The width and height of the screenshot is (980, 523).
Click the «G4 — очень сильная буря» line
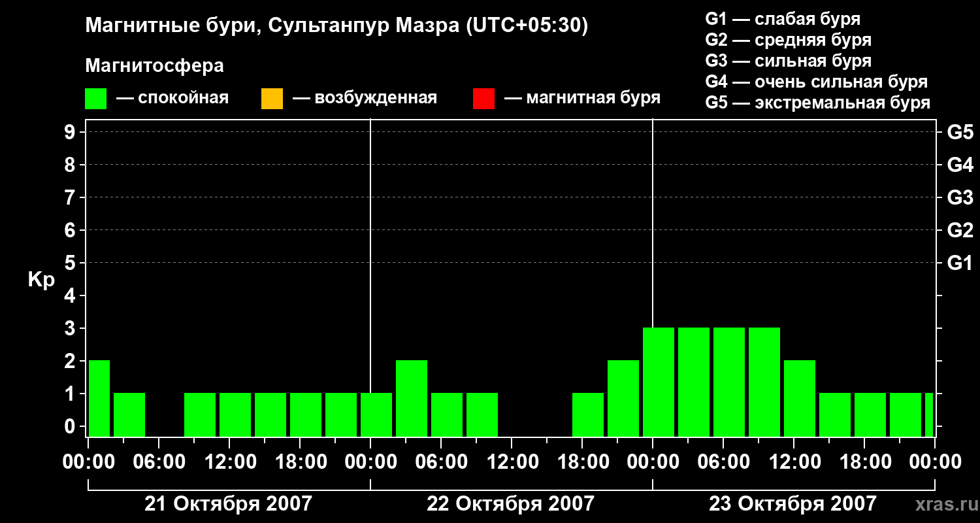pos(817,82)
